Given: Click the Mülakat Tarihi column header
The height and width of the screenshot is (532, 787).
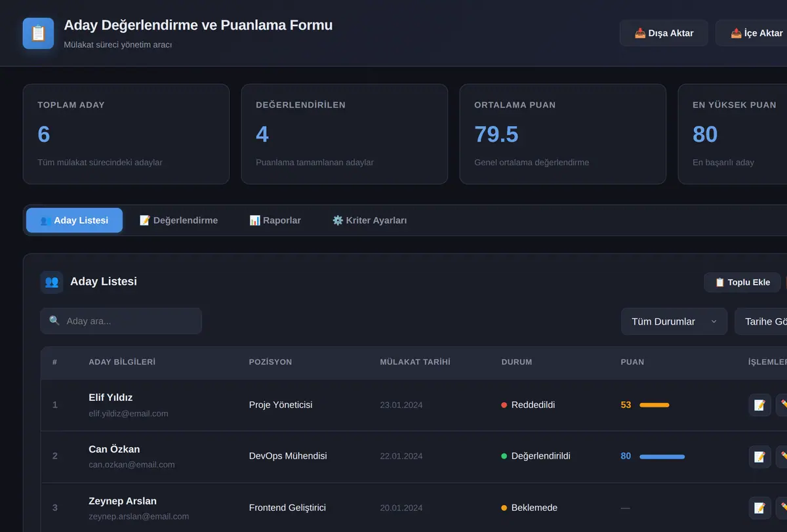Looking at the screenshot, I should tap(415, 362).
